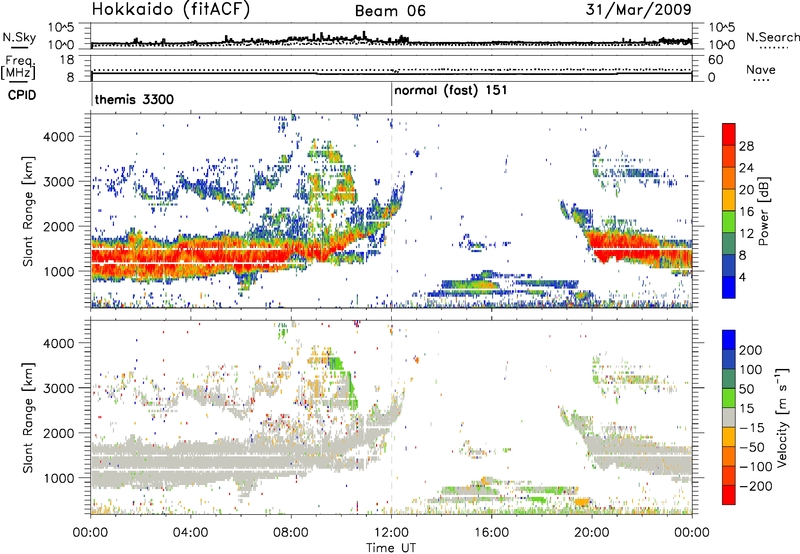Click the '16:00' time axis tick label

click(x=492, y=533)
